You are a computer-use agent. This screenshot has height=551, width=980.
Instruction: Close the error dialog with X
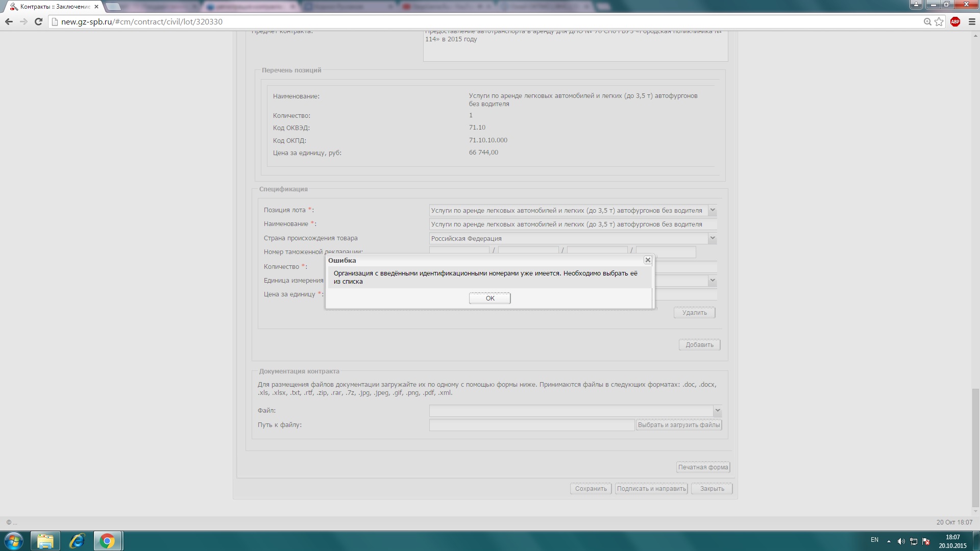point(648,260)
